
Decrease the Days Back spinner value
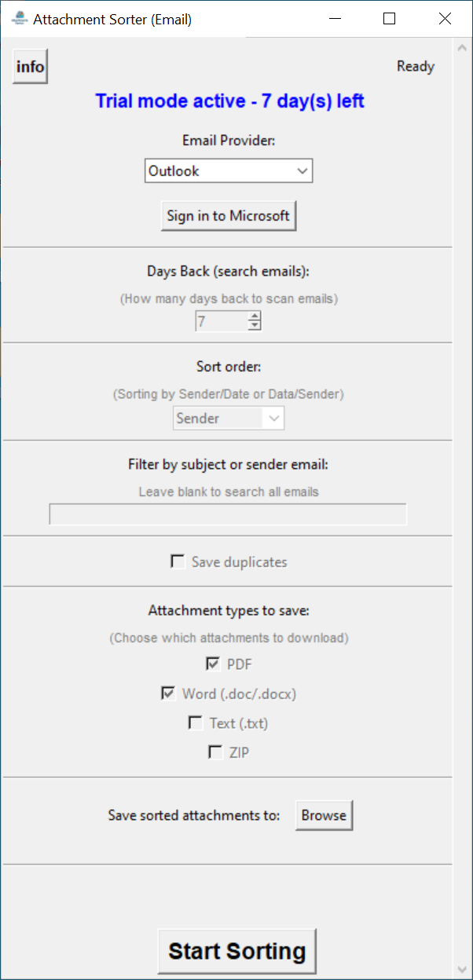[254, 325]
